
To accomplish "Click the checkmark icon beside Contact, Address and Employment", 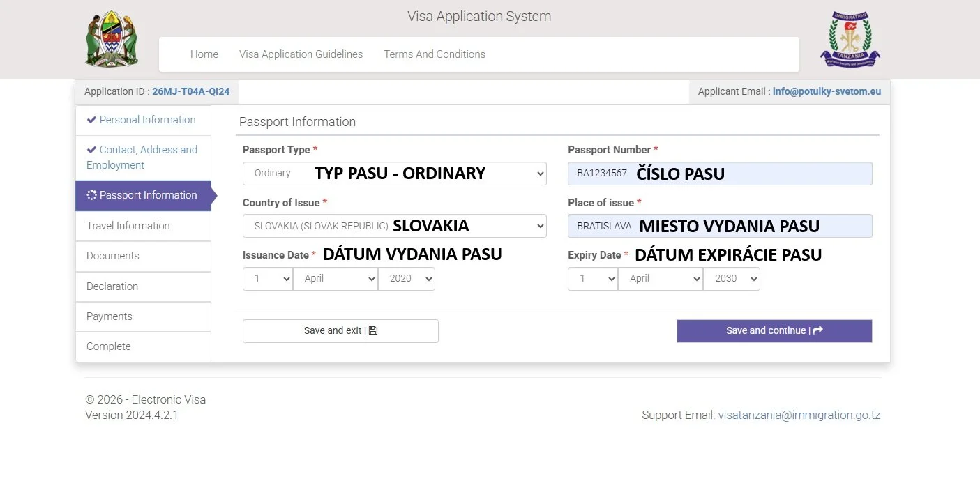I will tap(91, 150).
